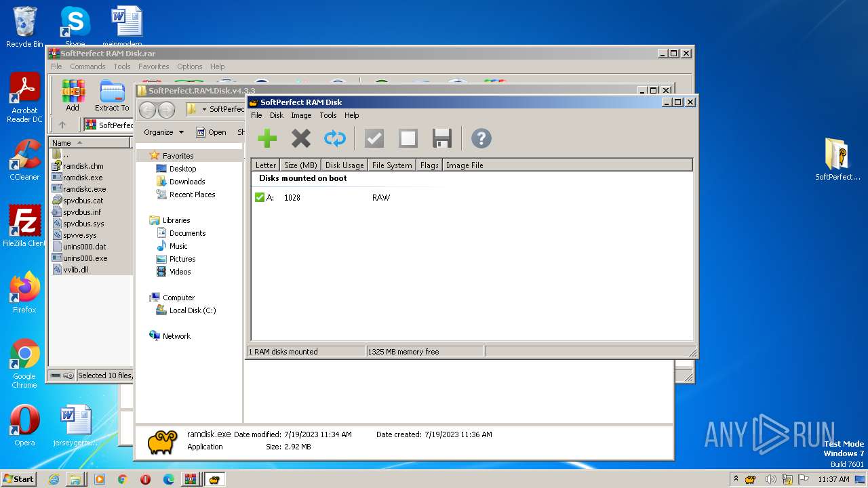Select the RAW file system cell

click(x=381, y=198)
